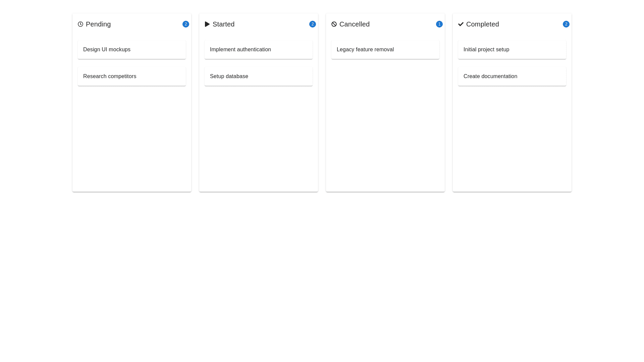The image size is (644, 362).
Task: Click the Completed column count badge
Action: (566, 24)
